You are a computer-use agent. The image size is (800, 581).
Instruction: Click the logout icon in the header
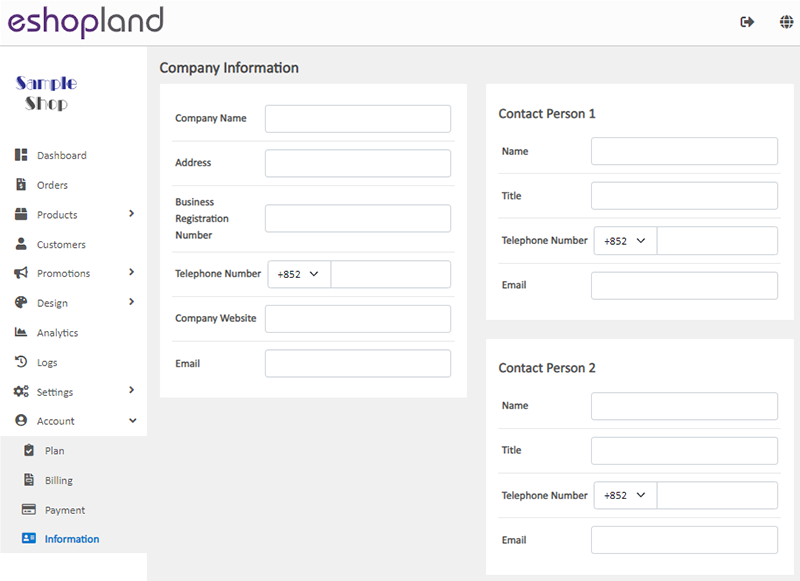(747, 22)
